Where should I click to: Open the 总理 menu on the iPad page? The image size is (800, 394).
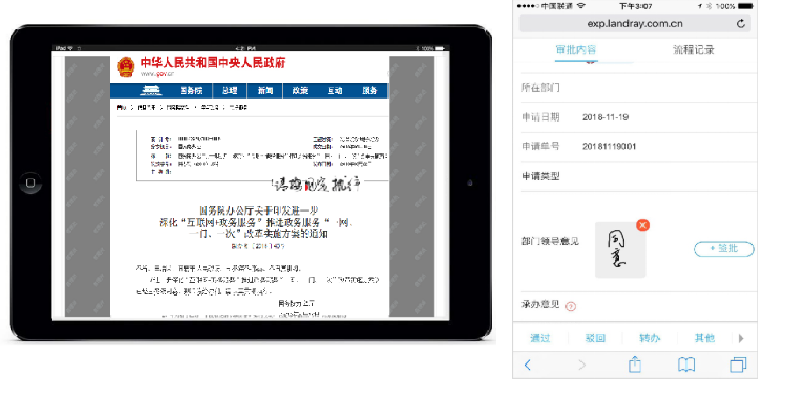click(230, 91)
